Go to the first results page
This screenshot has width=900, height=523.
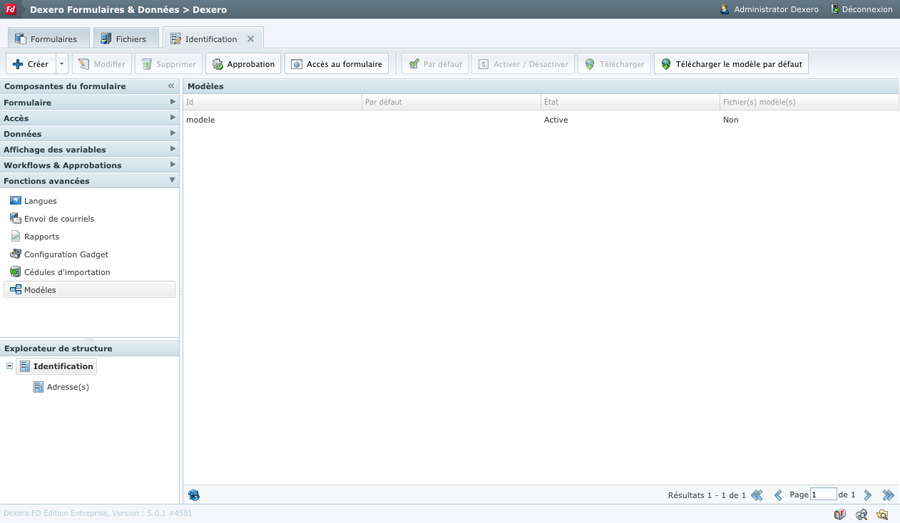(757, 495)
